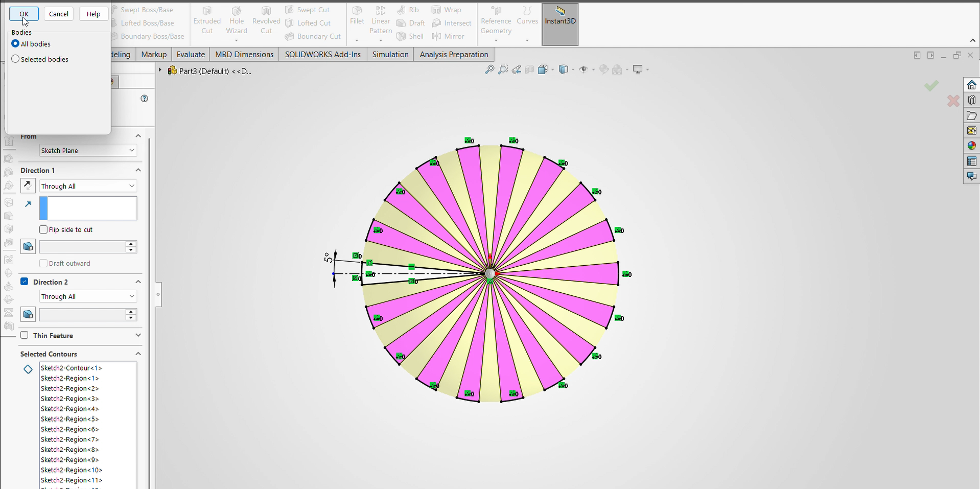The width and height of the screenshot is (980, 489).
Task: Accept feature with green checkmark in viewport
Action: pos(931,85)
